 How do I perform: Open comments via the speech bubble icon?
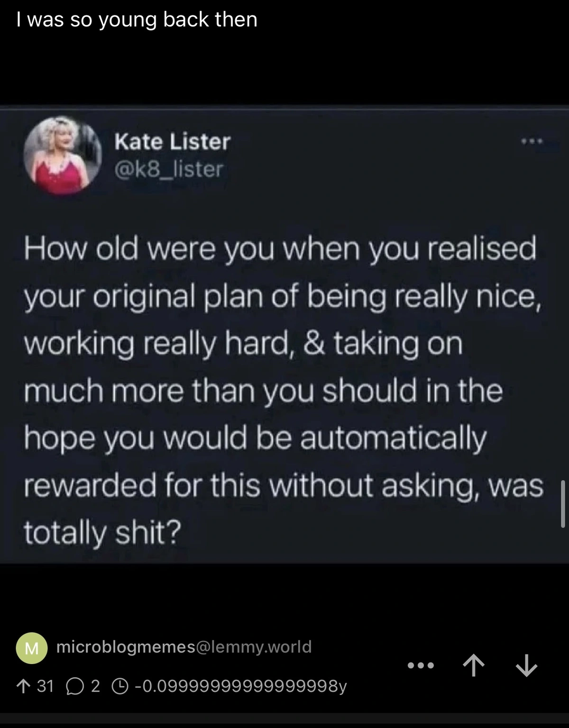click(76, 686)
